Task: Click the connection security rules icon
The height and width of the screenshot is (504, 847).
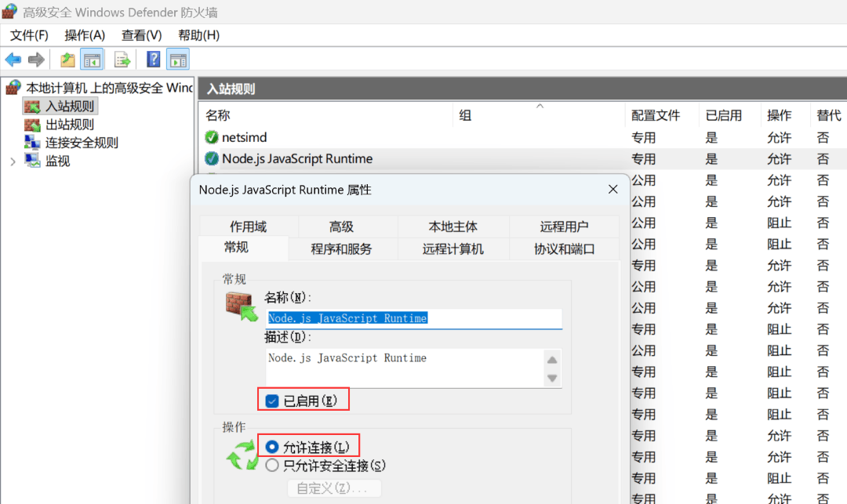Action: [x=32, y=143]
